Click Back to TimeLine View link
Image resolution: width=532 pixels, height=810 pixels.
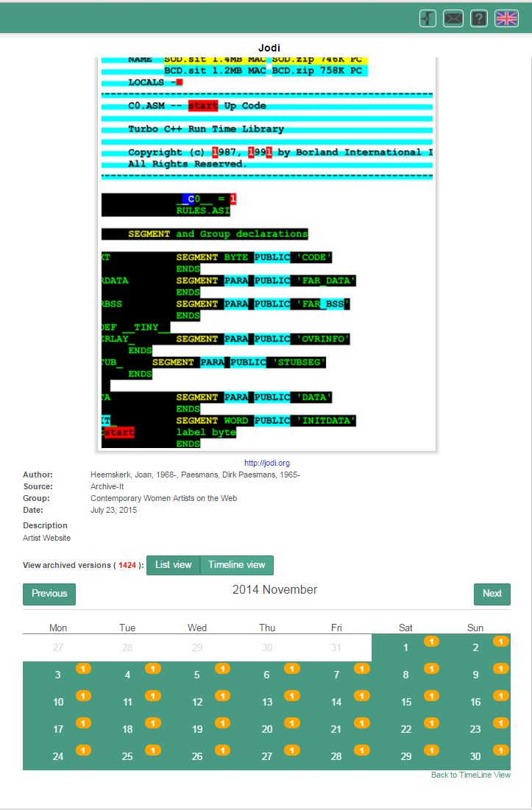point(470,775)
